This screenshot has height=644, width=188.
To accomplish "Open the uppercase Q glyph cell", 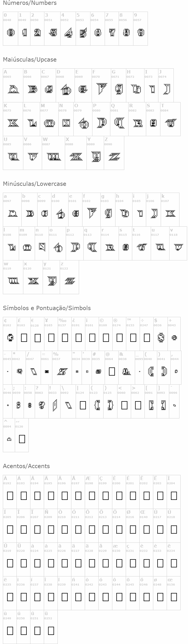I will 119,123.
